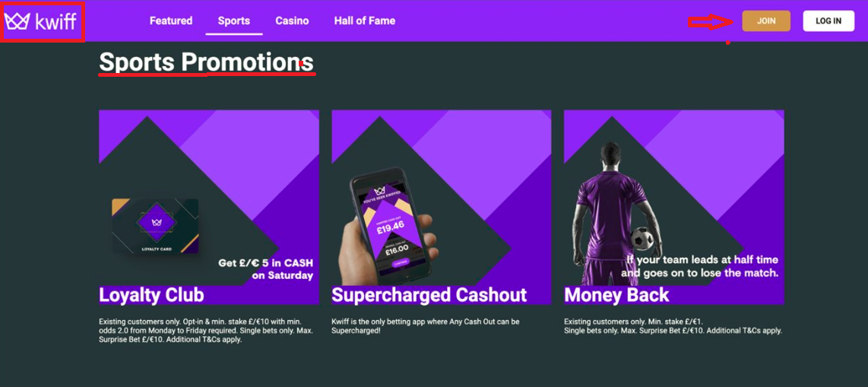868x387 pixels.
Task: Click the Money Back terms text
Action: coord(673,326)
